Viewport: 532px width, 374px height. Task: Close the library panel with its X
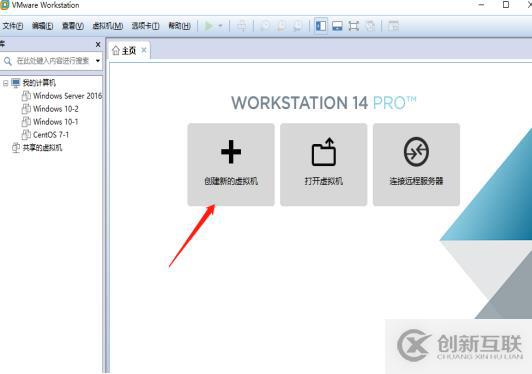[98, 44]
